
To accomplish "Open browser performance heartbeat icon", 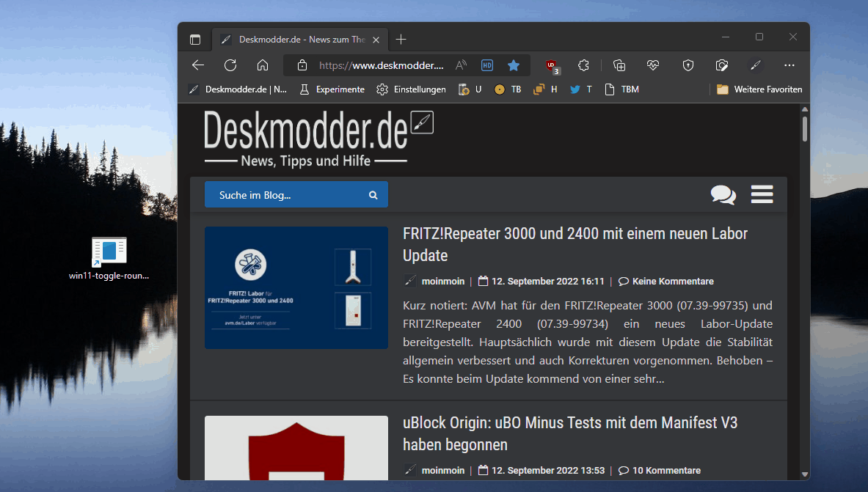I will pyautogui.click(x=653, y=65).
